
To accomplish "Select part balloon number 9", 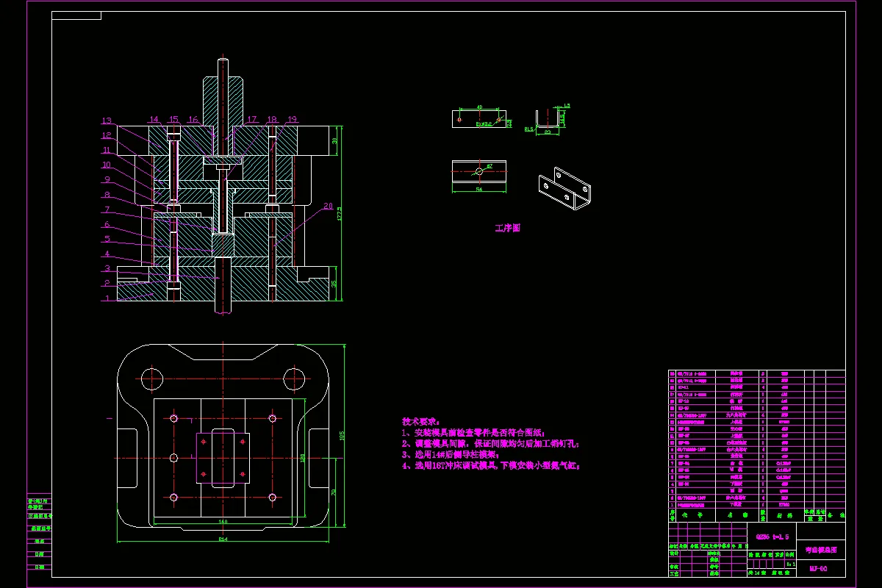I will coord(107,179).
